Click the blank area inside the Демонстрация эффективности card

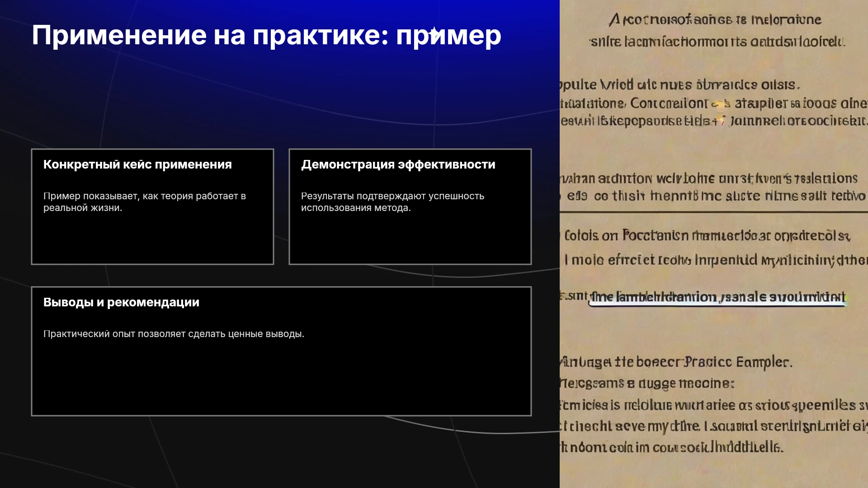point(410,239)
